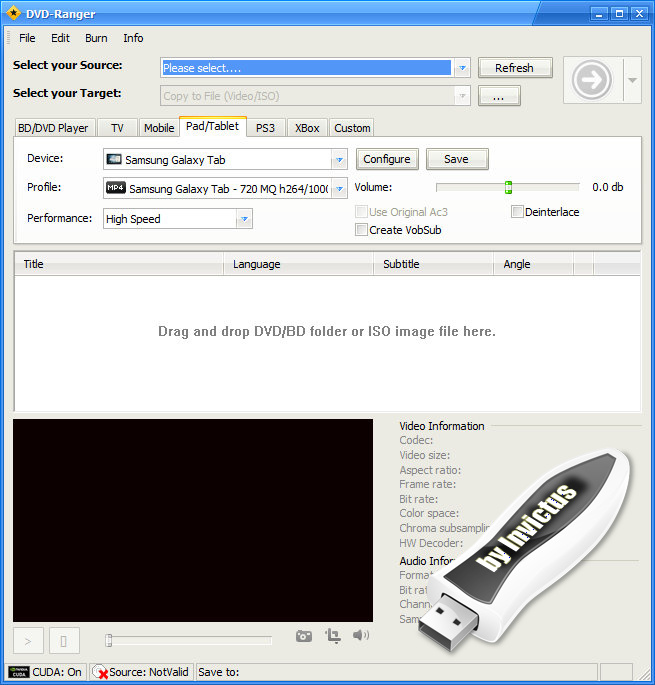This screenshot has height=685, width=655.
Task: Click the Save profile button
Action: pyautogui.click(x=457, y=159)
